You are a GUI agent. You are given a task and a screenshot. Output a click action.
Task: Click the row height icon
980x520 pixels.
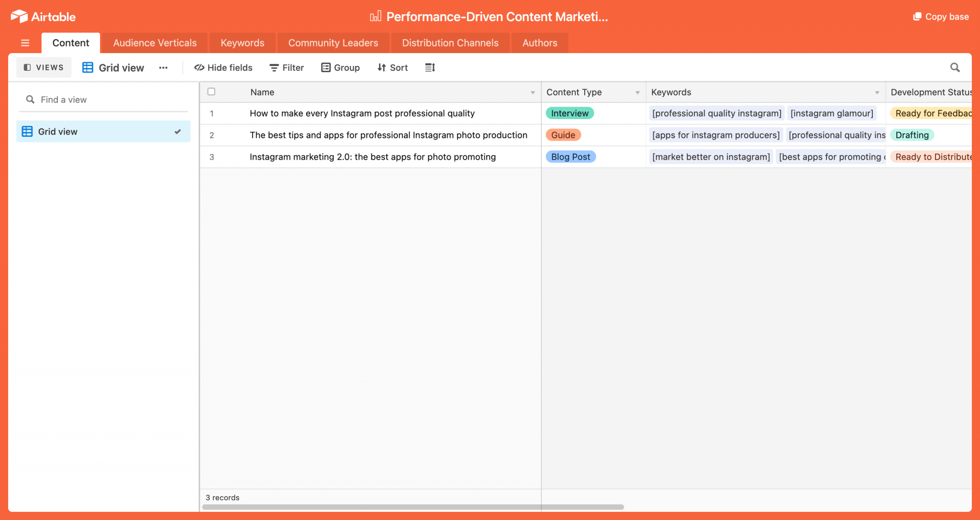coord(430,67)
